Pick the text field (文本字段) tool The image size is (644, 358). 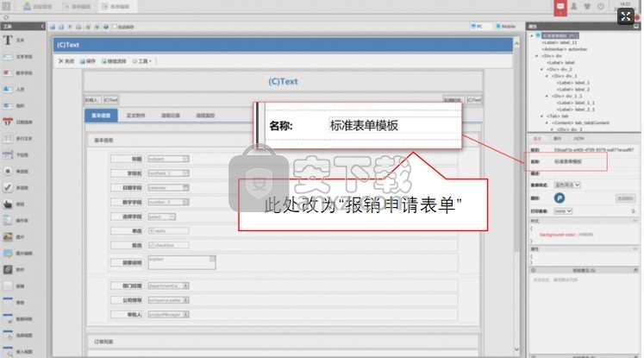(8, 56)
